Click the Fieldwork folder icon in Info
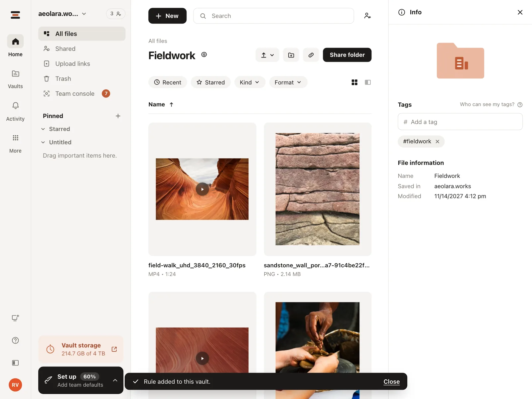This screenshot has width=532, height=399. pyautogui.click(x=460, y=61)
